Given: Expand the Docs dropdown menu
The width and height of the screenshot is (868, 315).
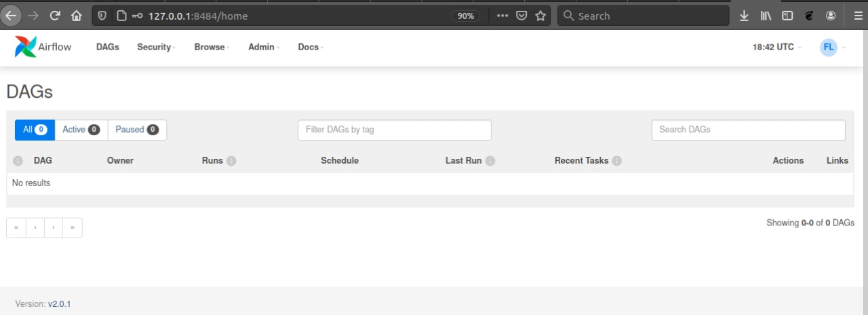Looking at the screenshot, I should pyautogui.click(x=311, y=47).
